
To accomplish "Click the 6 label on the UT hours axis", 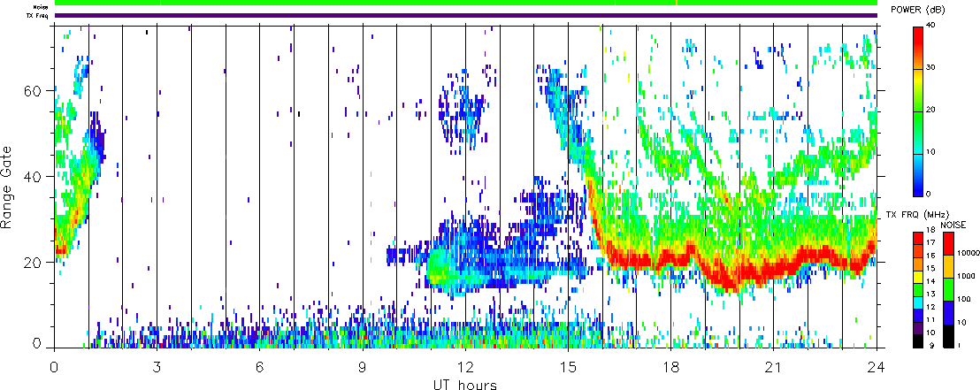I will click(260, 366).
